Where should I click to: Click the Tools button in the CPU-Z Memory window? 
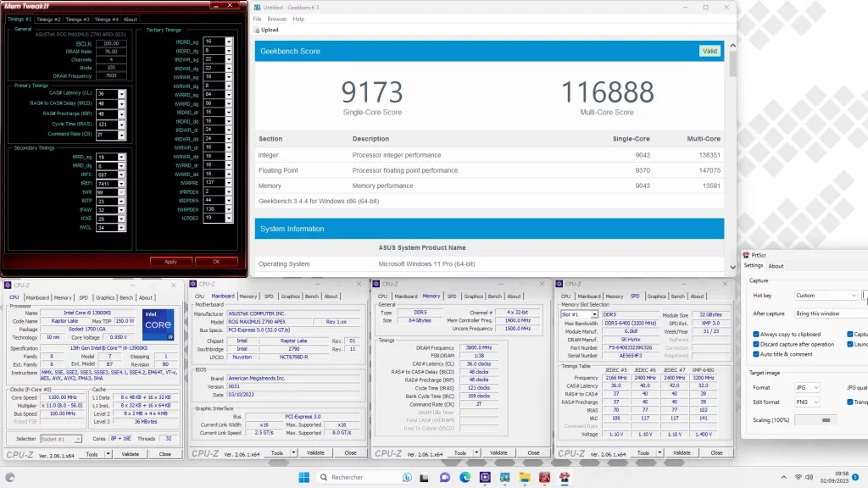coord(460,453)
